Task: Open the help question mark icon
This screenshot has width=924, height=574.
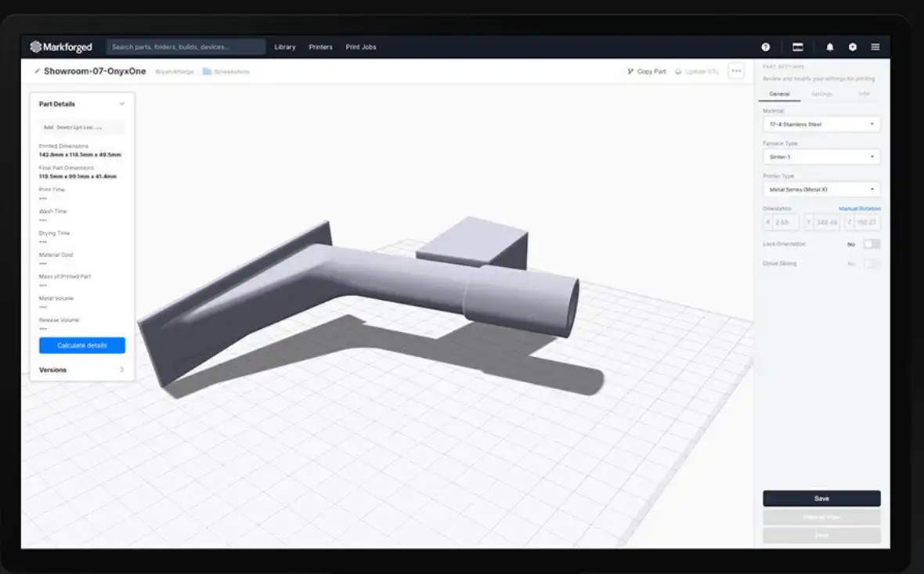Action: [x=765, y=47]
